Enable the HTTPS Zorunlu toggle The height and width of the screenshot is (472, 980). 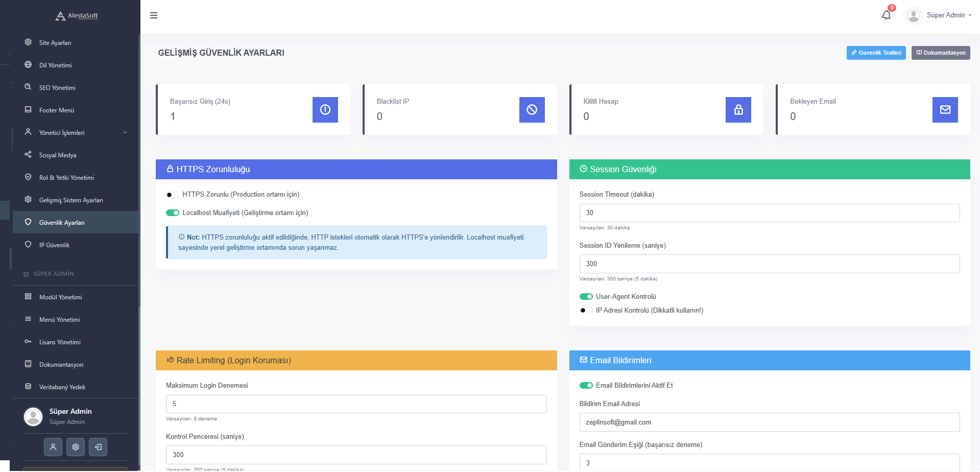(x=172, y=195)
